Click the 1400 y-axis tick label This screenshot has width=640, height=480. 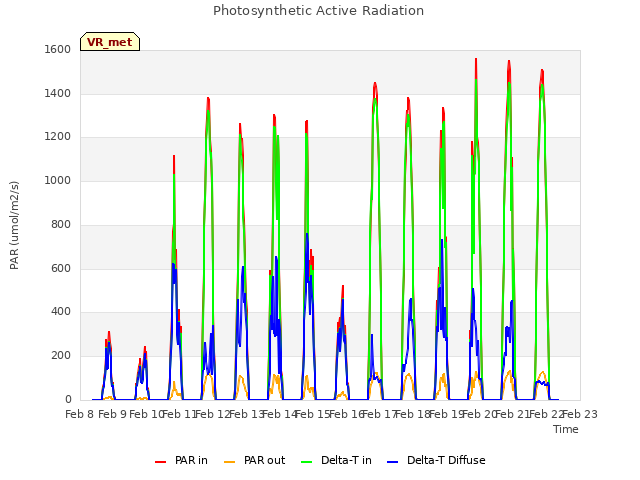pyautogui.click(x=58, y=93)
